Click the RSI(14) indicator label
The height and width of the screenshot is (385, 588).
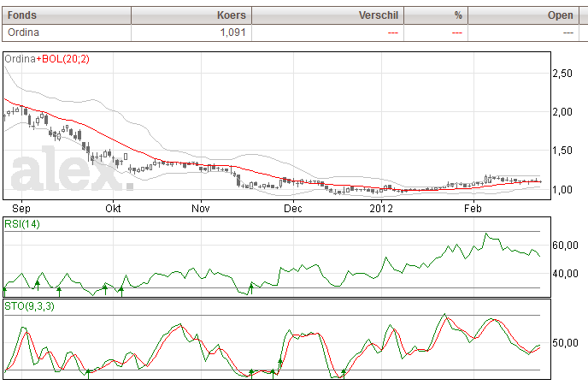coord(21,224)
